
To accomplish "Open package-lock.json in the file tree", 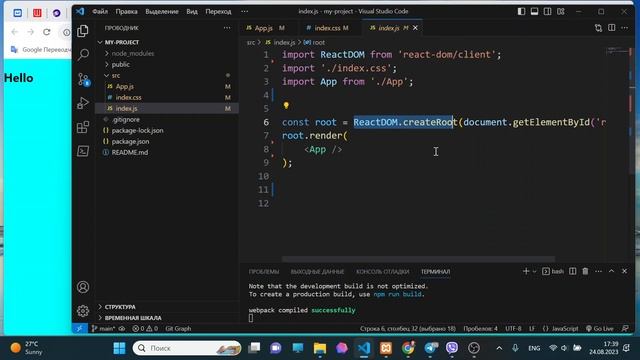I will coord(137,131).
